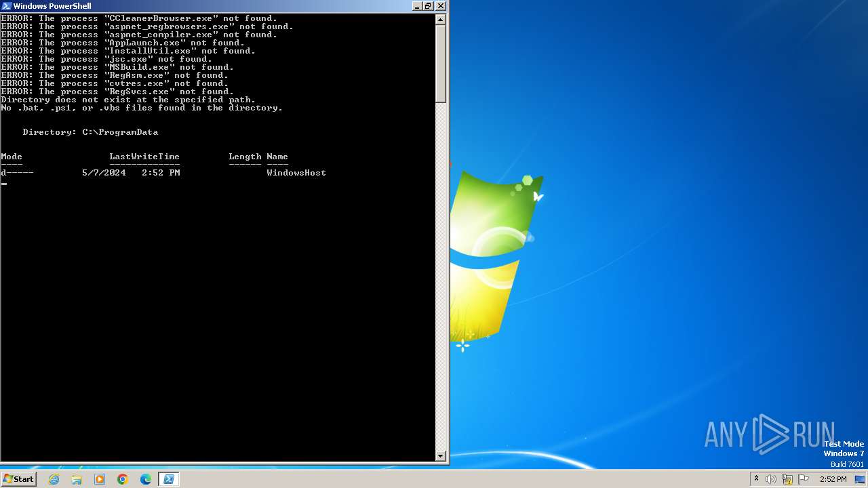868x488 pixels.
Task: Click the "cvtres.exe" not found error line
Action: [115, 83]
